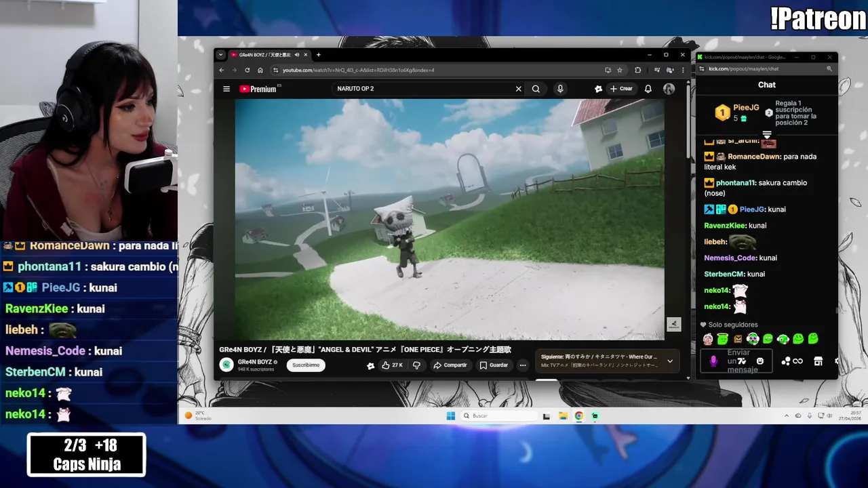Click Solo seguidores followers-only label

(733, 325)
